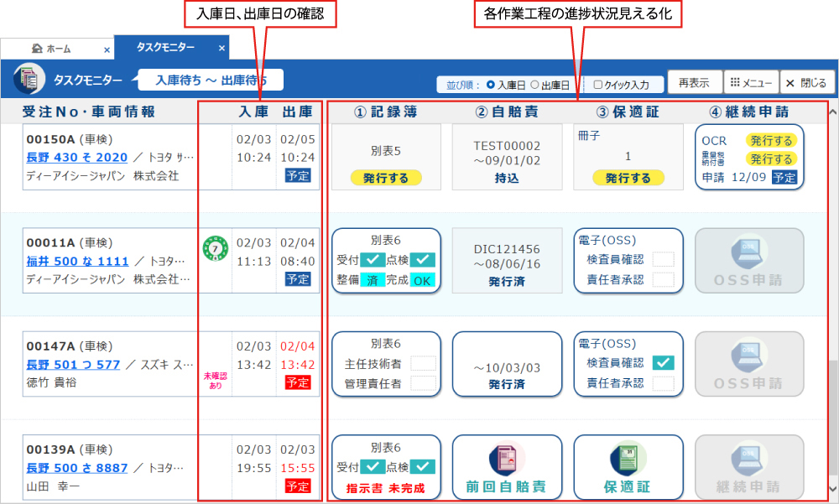Click 継続申請 icon for order 00139A
Image resolution: width=839 pixels, height=504 pixels.
click(749, 467)
